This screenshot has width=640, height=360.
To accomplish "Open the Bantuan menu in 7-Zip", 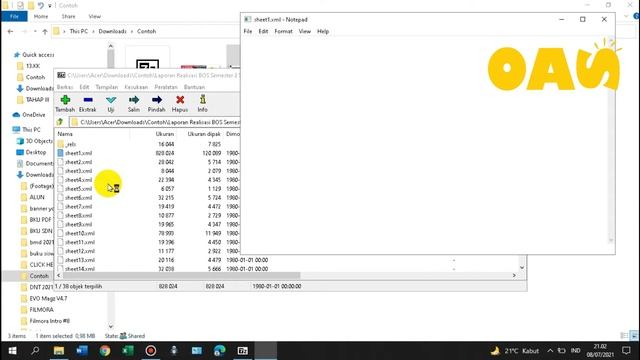I will pos(194,87).
